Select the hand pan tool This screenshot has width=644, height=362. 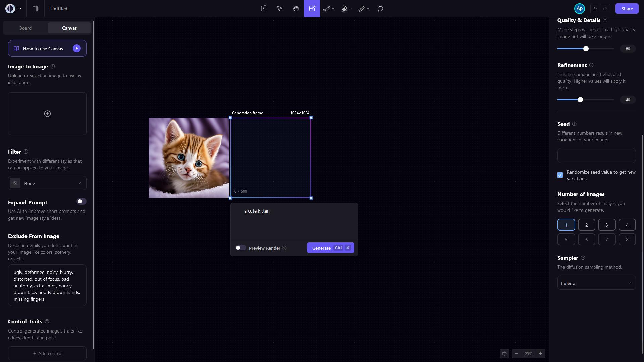tap(296, 9)
